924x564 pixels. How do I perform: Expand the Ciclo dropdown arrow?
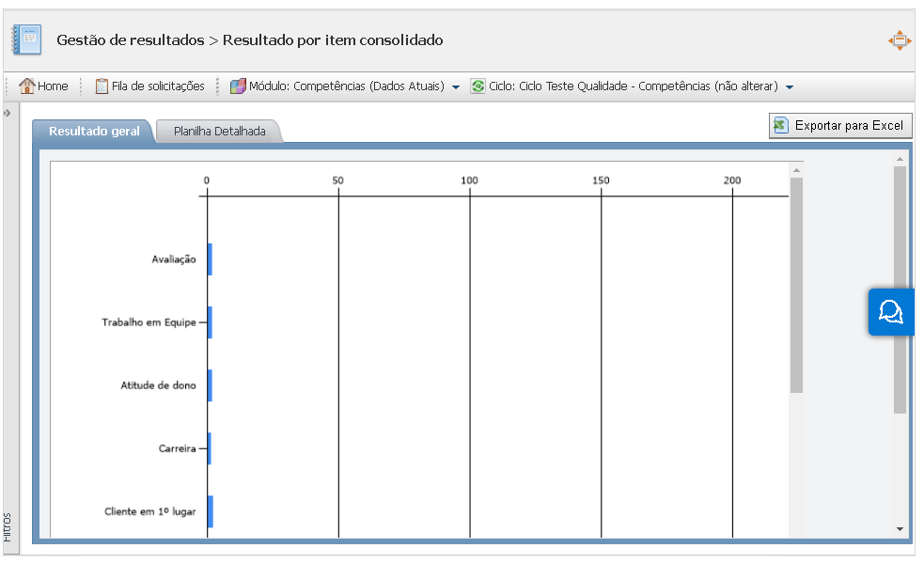click(790, 86)
